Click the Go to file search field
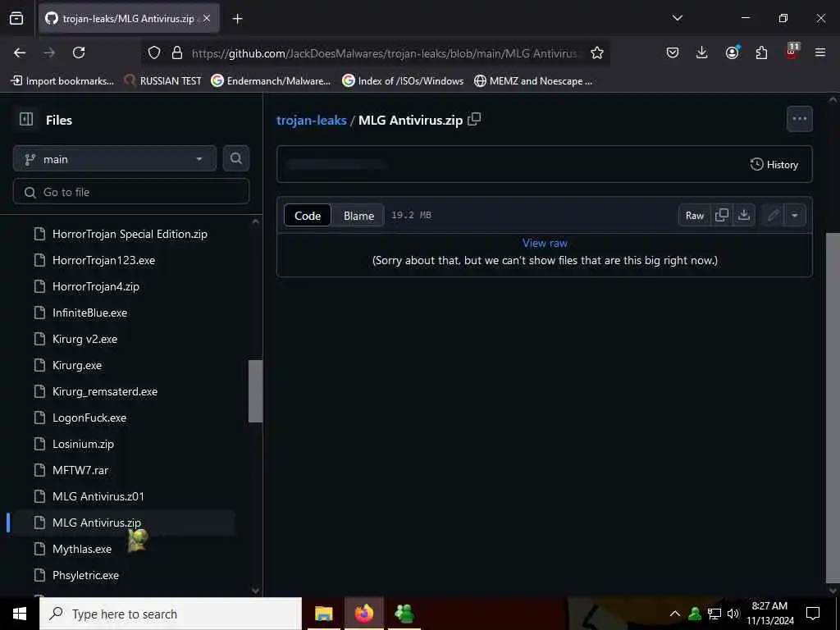This screenshot has height=630, width=840. pyautogui.click(x=131, y=192)
